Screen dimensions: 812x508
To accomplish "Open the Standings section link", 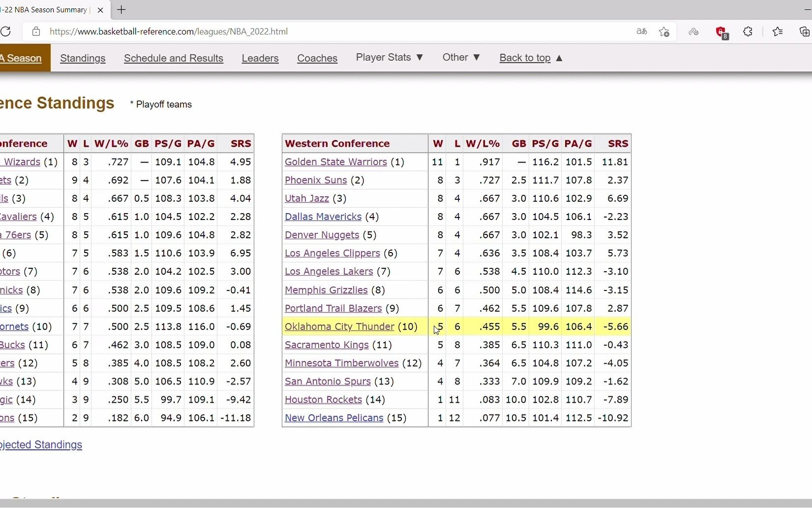I will (83, 58).
